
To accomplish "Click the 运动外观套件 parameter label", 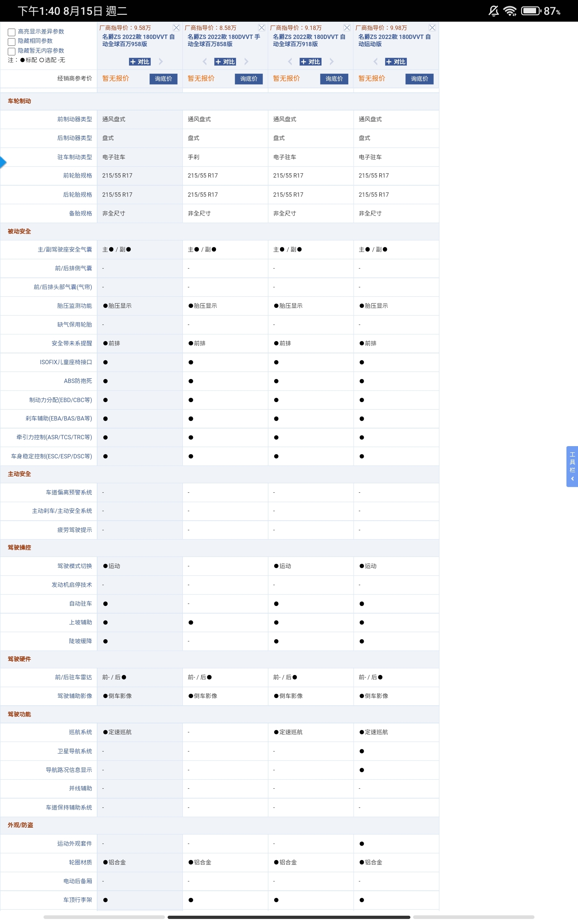I will pyautogui.click(x=74, y=844).
